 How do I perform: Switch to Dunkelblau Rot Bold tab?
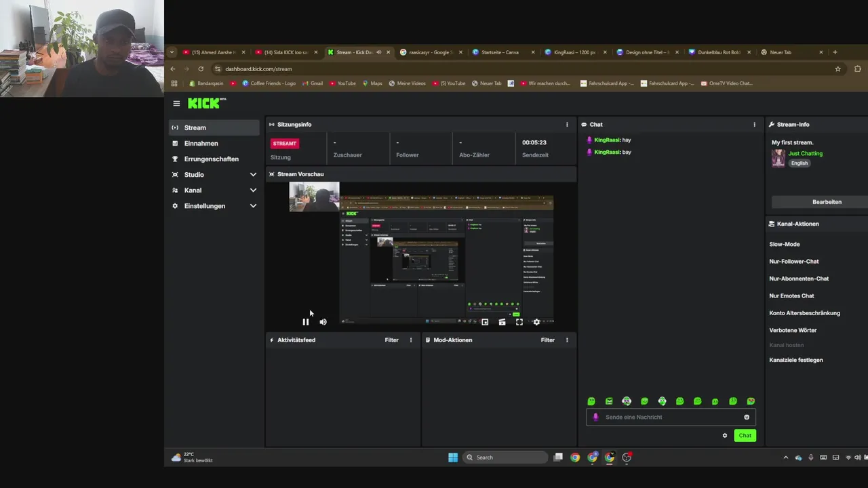coord(719,52)
